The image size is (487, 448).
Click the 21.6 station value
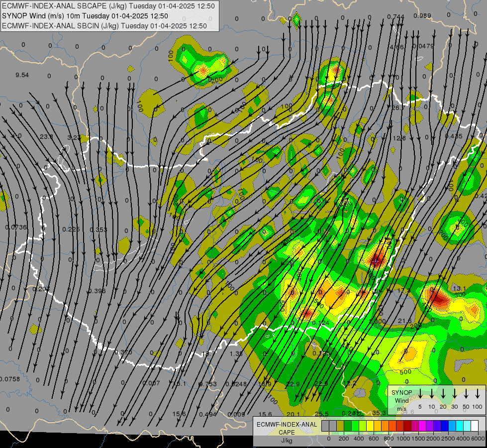(x=405, y=321)
